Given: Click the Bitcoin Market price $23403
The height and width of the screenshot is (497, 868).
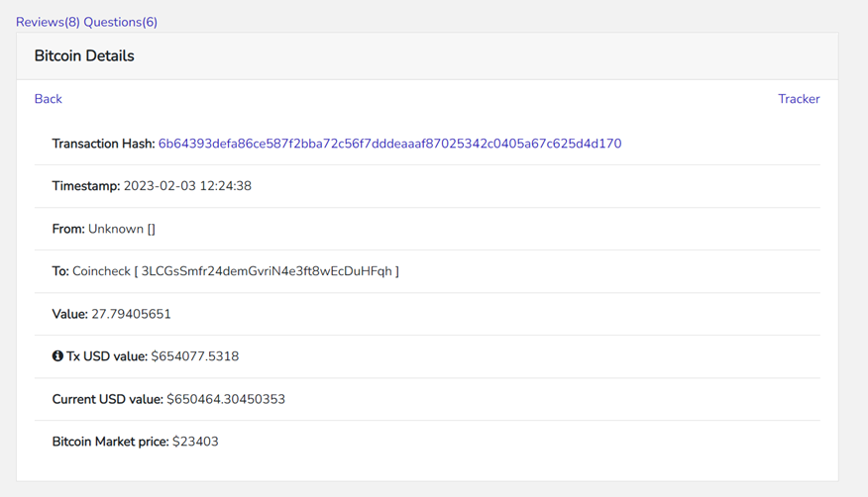Looking at the screenshot, I should [x=195, y=442].
